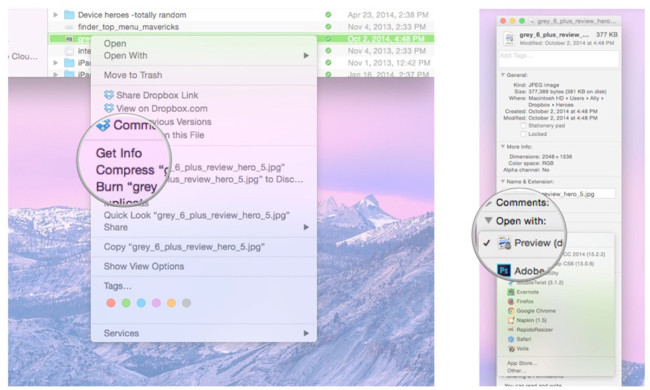The height and width of the screenshot is (390, 650).
Task: Click the Firefox icon in Open with list
Action: (511, 301)
